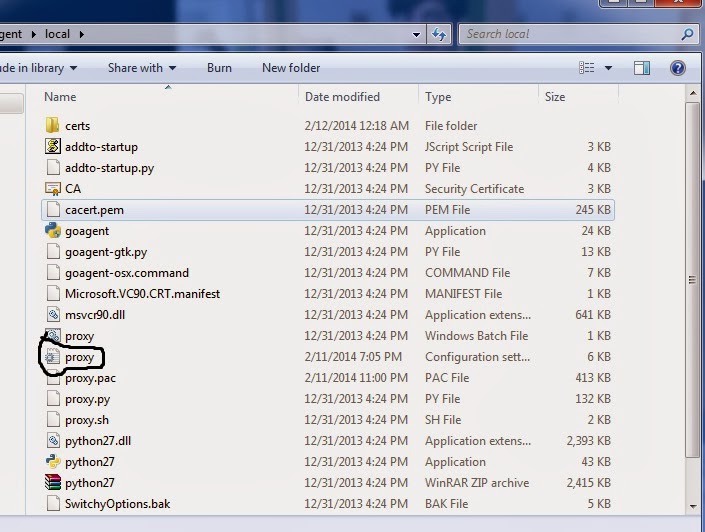Click the BAK File type cell
This screenshot has width=705, height=532.
[x=446, y=504]
